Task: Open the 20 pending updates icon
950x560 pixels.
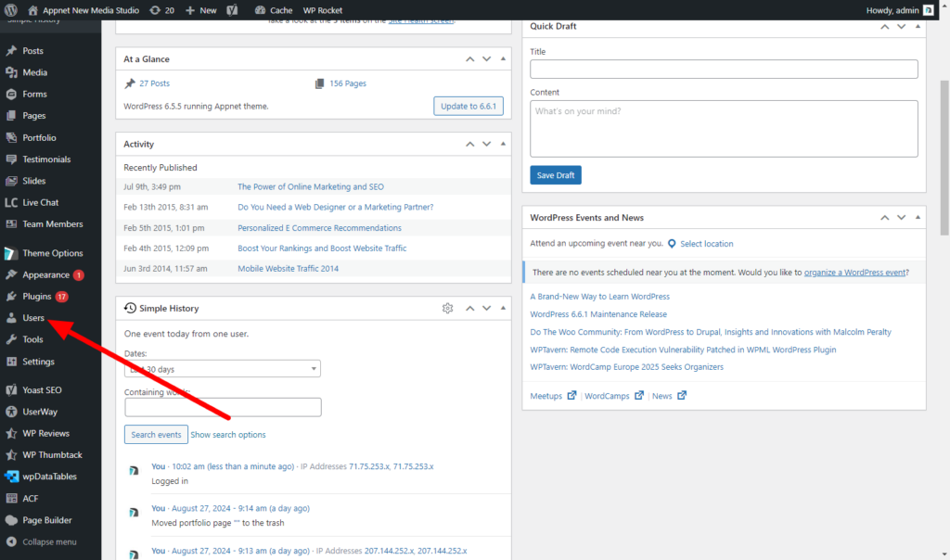Action: 161,10
